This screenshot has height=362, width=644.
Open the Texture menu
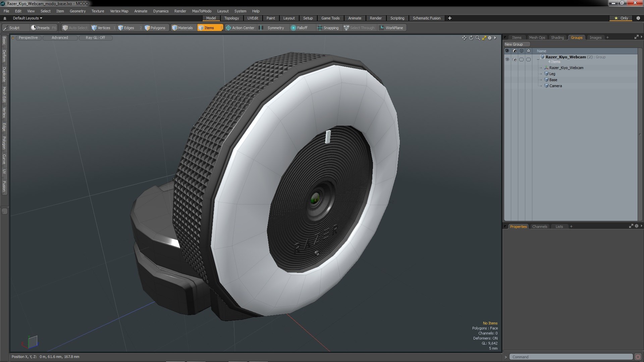(98, 11)
